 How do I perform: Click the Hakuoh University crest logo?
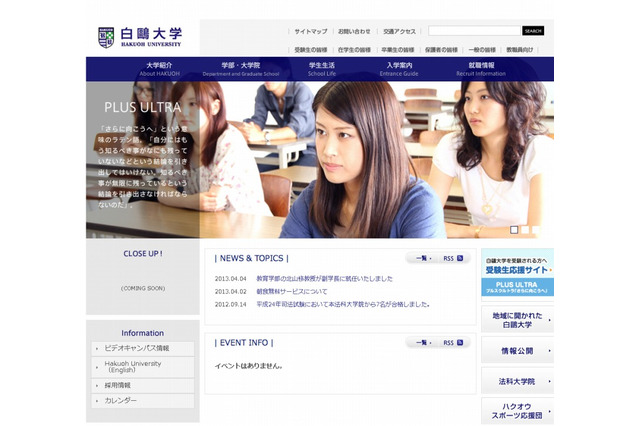[106, 38]
